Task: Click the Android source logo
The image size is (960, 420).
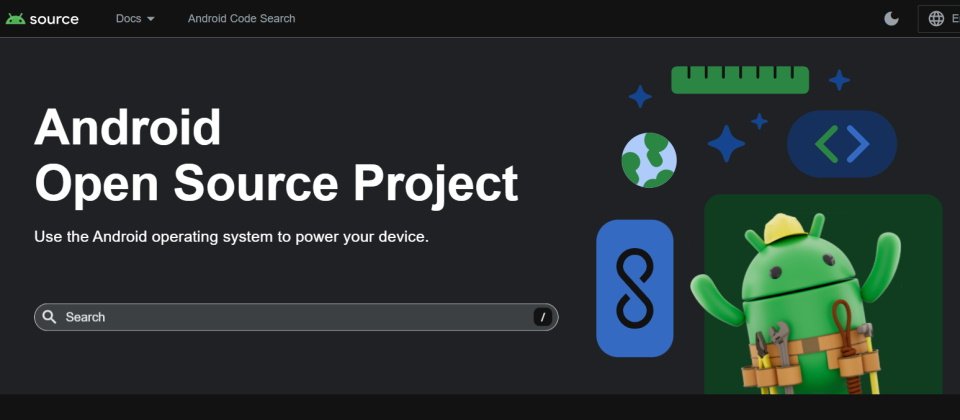Action: [42, 19]
